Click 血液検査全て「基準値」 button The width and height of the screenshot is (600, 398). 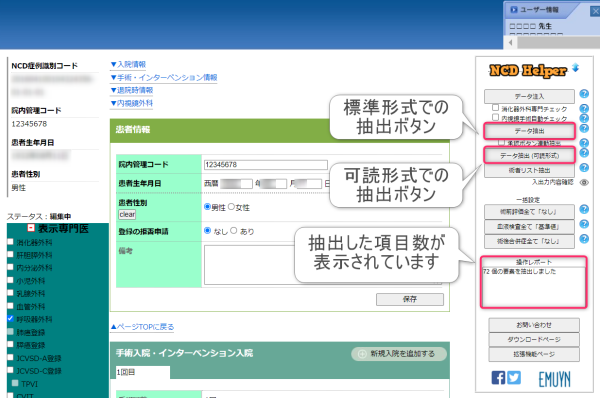[529, 227]
